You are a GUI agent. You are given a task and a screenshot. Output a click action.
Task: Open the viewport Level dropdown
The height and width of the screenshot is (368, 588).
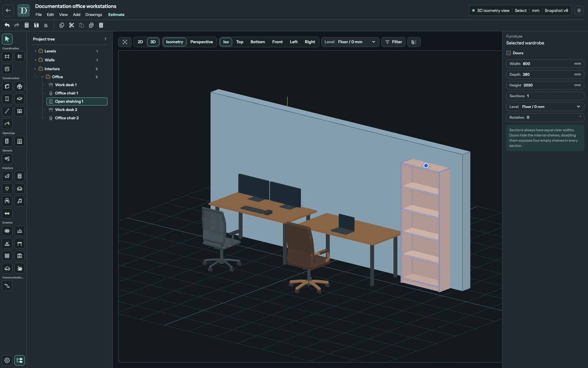(350, 42)
